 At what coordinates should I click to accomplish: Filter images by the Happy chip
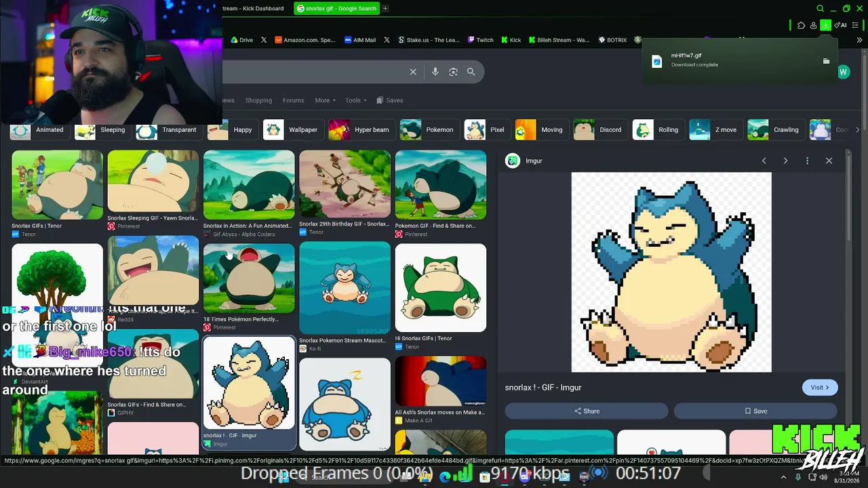pyautogui.click(x=232, y=129)
